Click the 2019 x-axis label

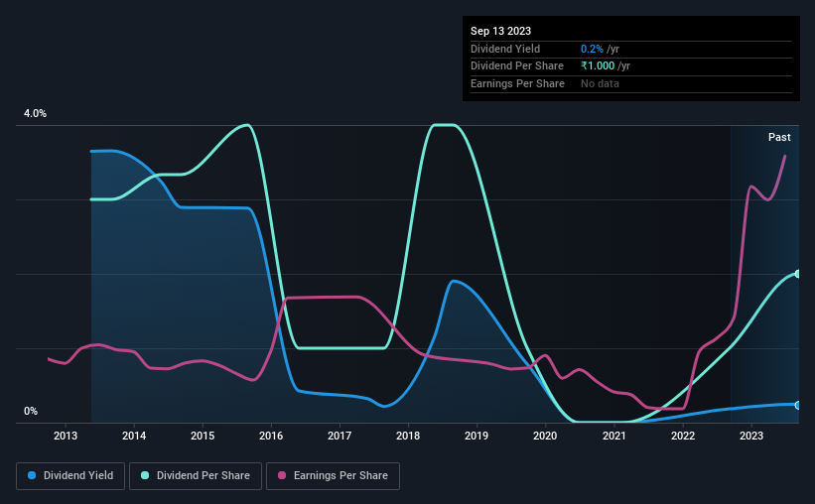[476, 436]
